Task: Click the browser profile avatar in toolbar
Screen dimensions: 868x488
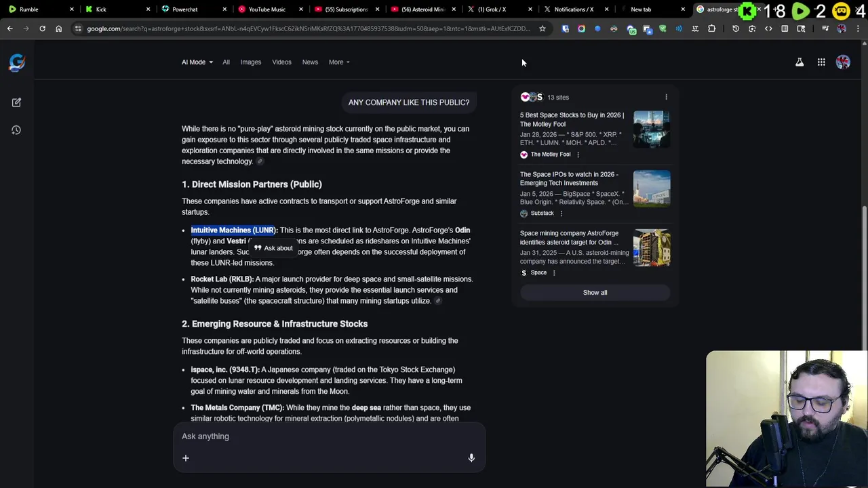Action: pyautogui.click(x=842, y=28)
